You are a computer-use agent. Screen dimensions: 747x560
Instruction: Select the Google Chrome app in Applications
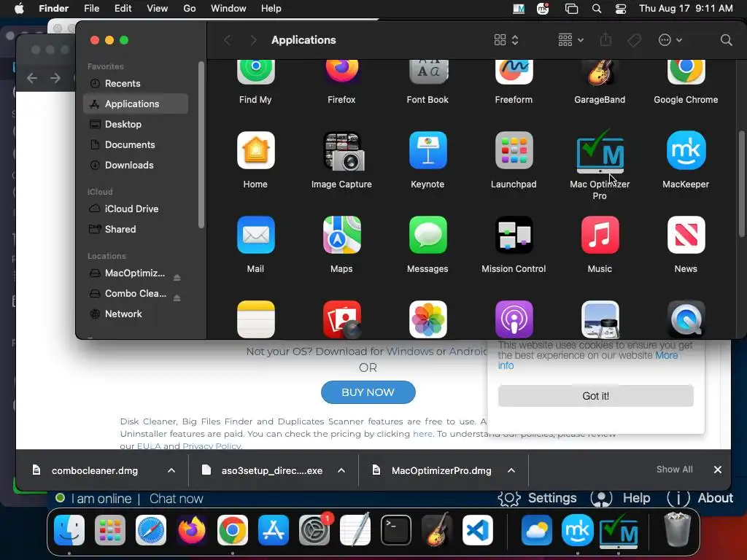(x=686, y=72)
